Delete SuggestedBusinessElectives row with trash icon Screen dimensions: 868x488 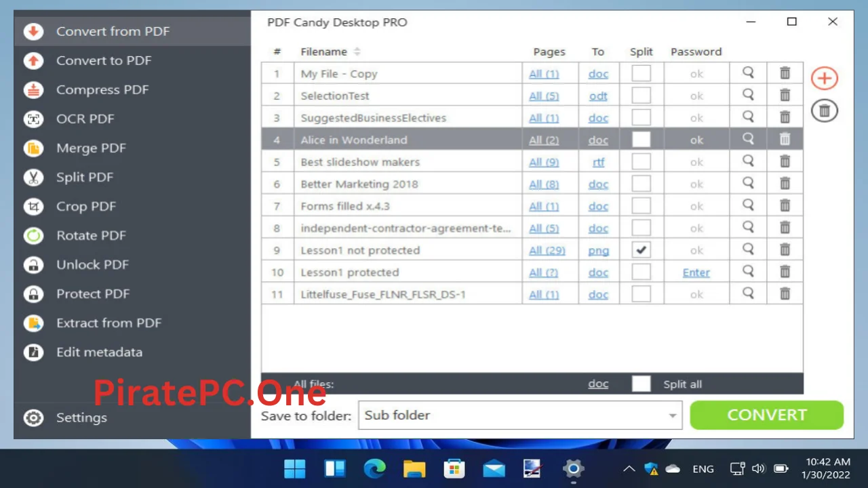click(785, 117)
